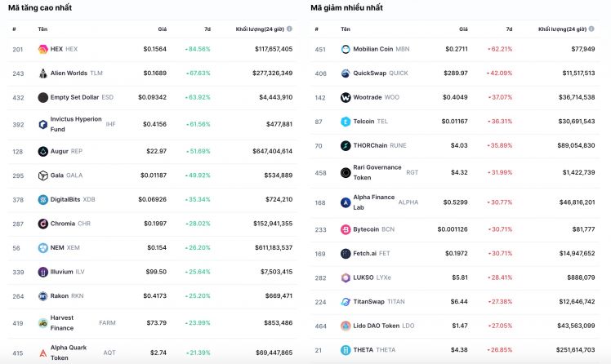Viewport: 611px width, 364px height.
Task: Select the Mobilian Coin MBN row
Action: [x=455, y=50]
